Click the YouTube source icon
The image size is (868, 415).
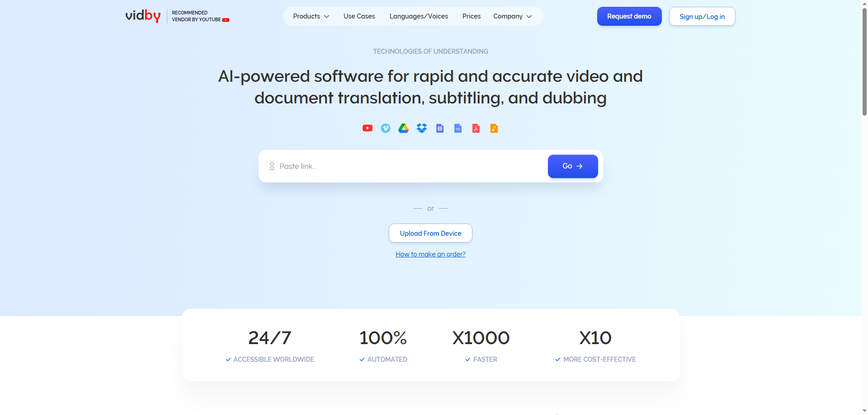point(367,128)
